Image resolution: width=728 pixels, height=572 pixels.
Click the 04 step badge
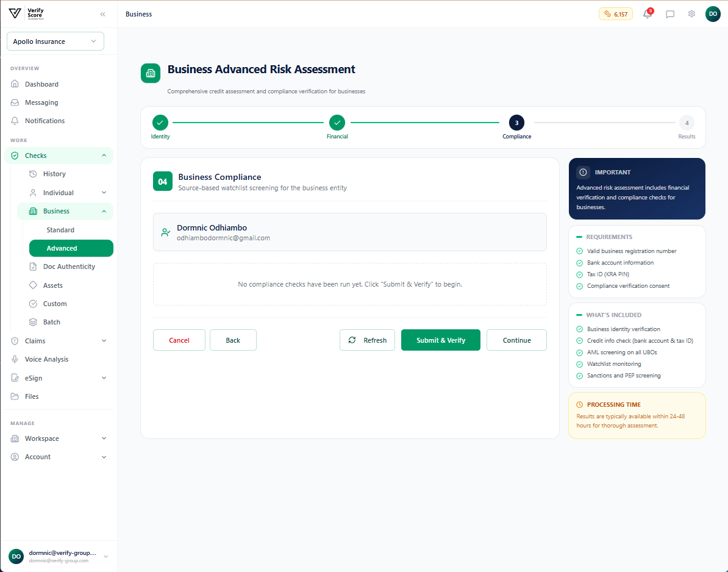[163, 182]
